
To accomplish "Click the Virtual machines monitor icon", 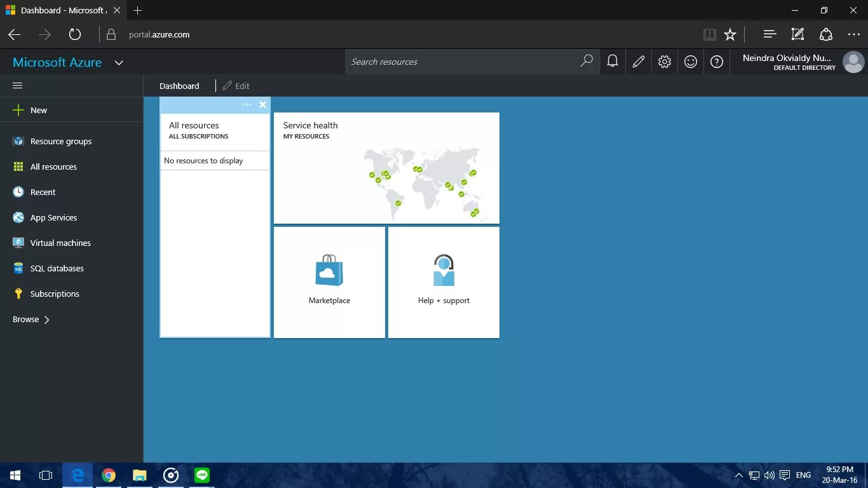I will point(18,243).
